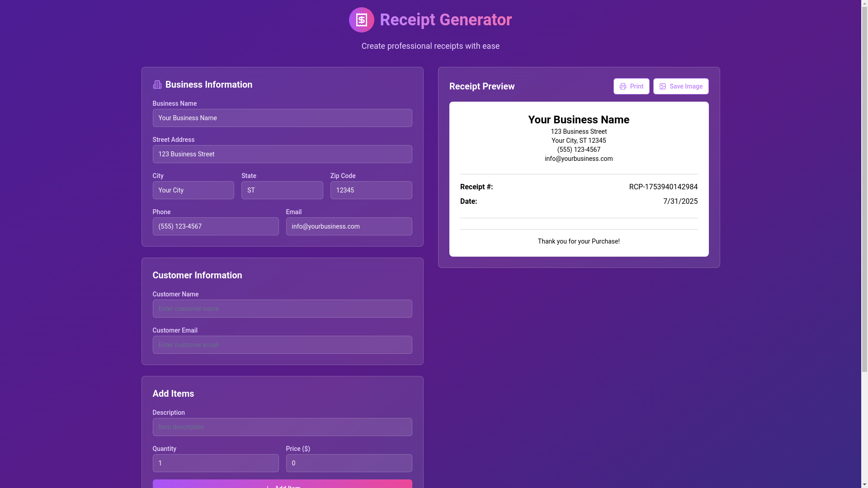Click into the State field
The image size is (868, 488).
(282, 190)
